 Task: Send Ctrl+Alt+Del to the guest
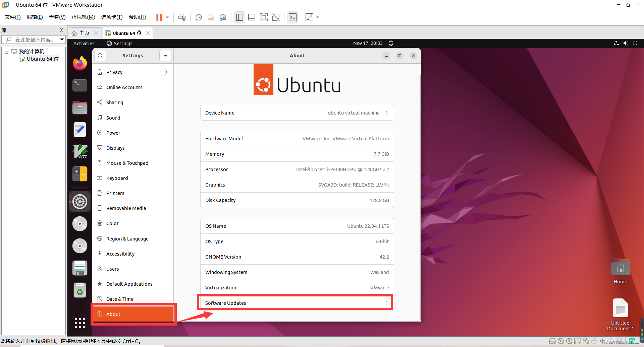pos(182,17)
